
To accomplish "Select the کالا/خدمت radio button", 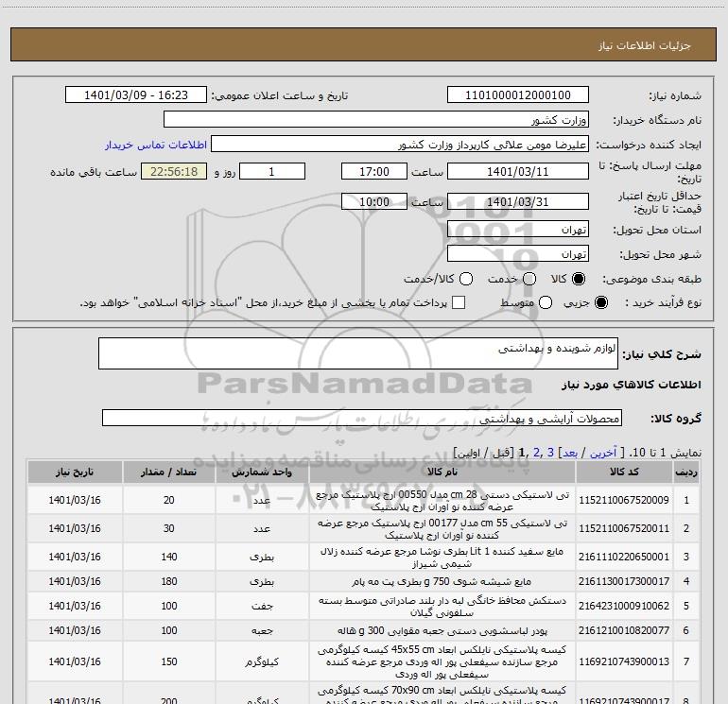I will pyautogui.click(x=466, y=279).
